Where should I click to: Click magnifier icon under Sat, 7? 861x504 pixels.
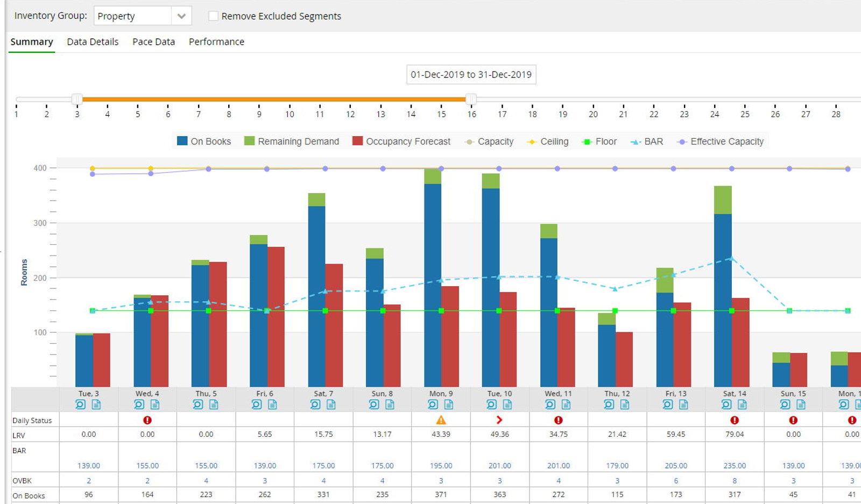click(316, 404)
